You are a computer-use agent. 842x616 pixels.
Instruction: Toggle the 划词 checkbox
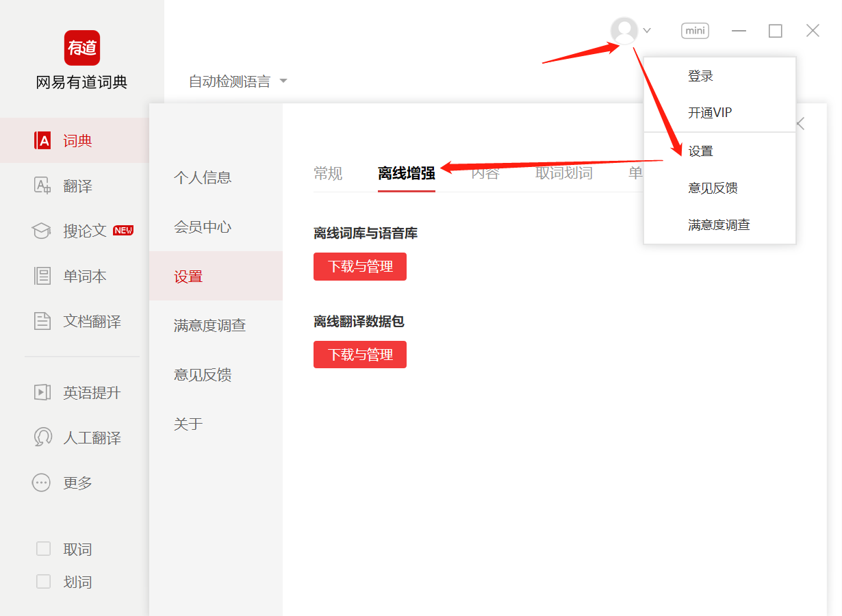tap(44, 582)
